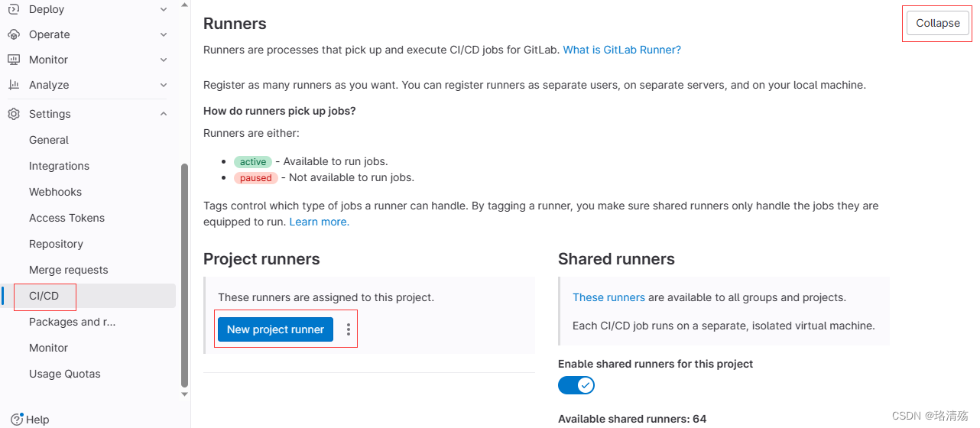The height and width of the screenshot is (428, 980).
Task: Click the Help question mark icon
Action: point(18,419)
